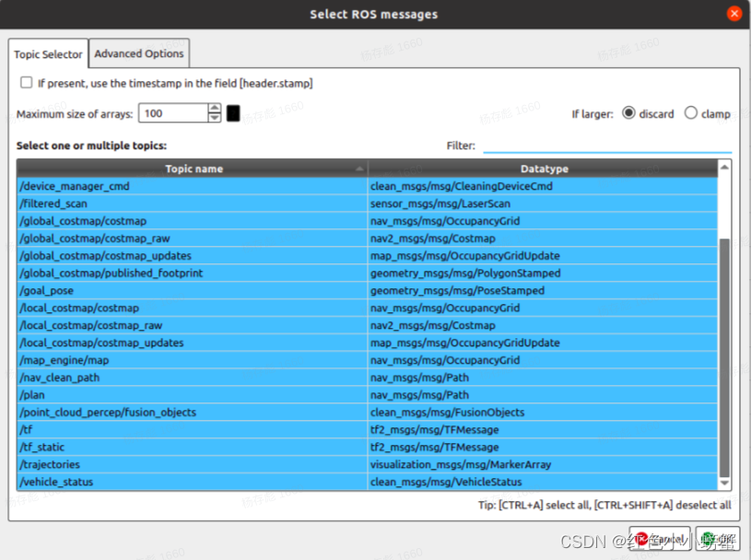Enable the header.stamp timestamp checkbox
This screenshot has height=560, width=751.
26,82
